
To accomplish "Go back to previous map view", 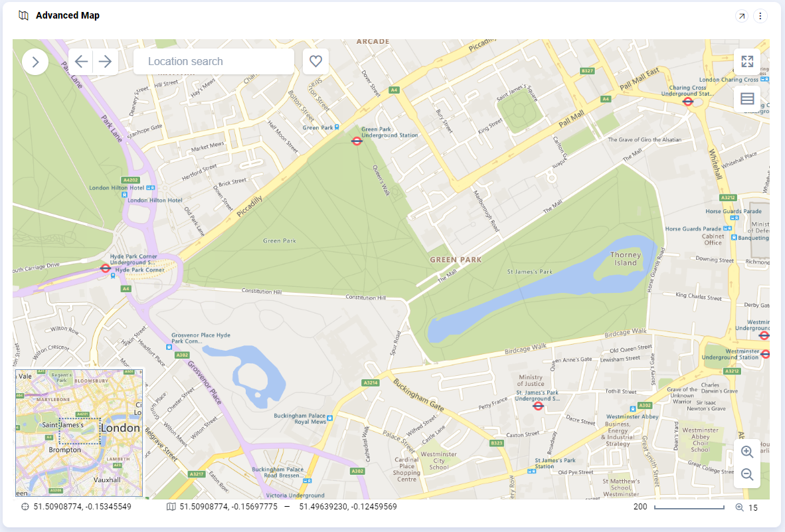I will point(81,62).
